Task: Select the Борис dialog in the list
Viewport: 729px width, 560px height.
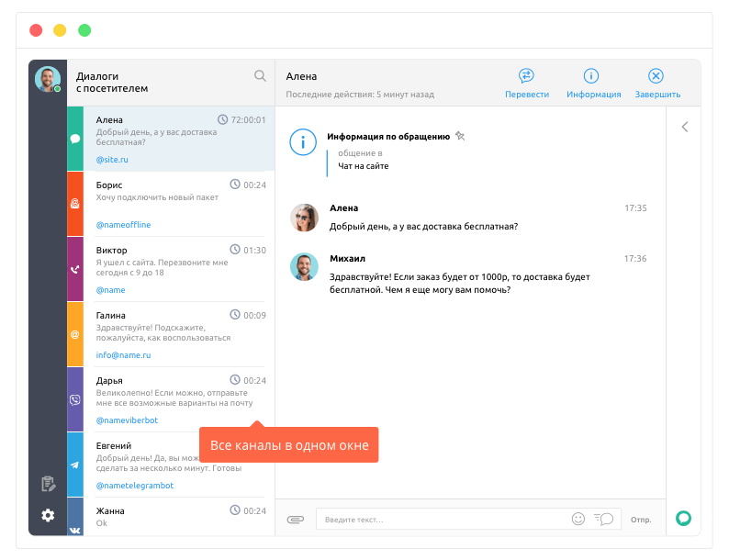Action: tap(171, 204)
